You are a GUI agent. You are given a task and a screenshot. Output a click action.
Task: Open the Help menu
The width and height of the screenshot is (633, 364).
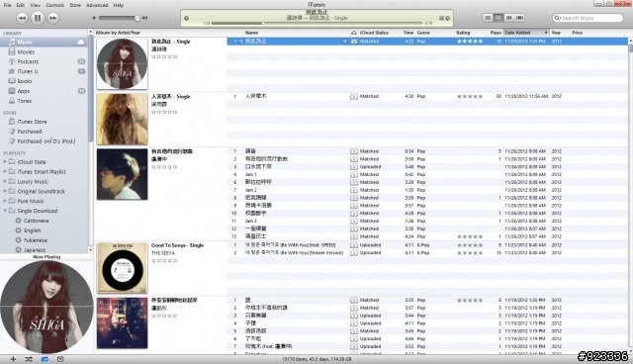(x=119, y=5)
